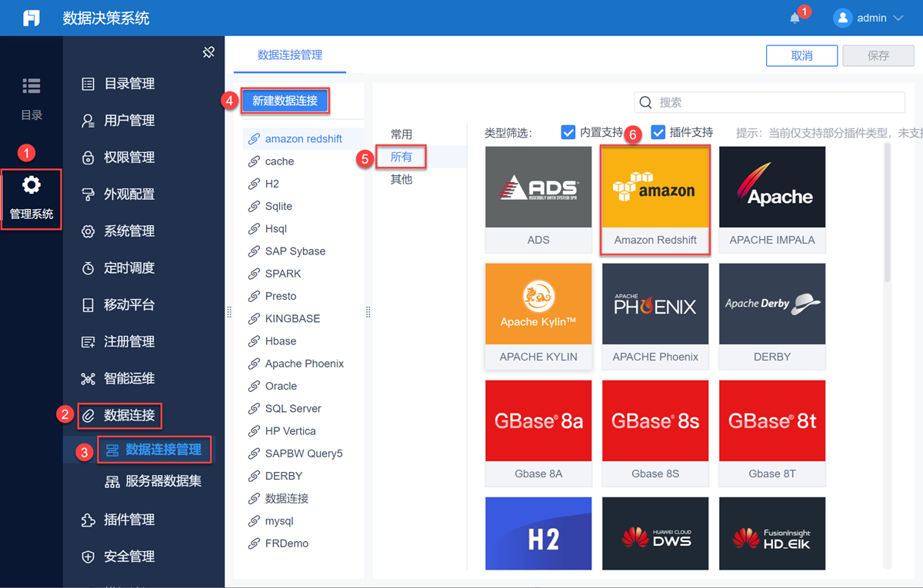Pick the APACHE IMPALA database card

coord(772,199)
